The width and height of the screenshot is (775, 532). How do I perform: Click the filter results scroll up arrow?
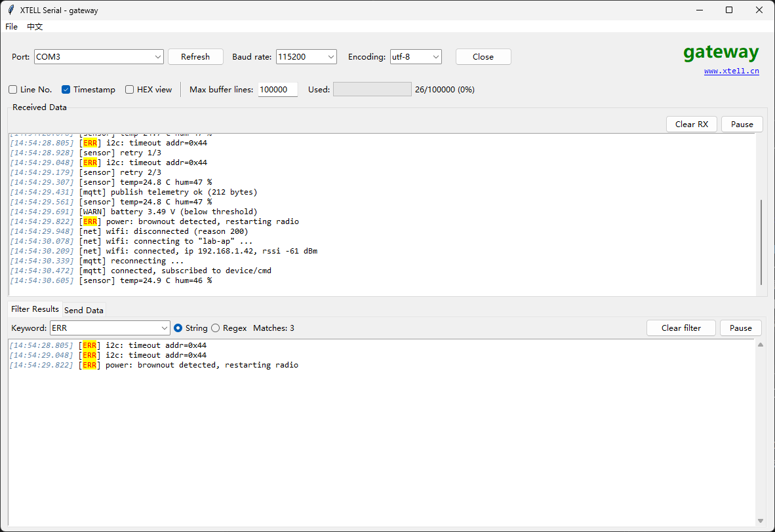pyautogui.click(x=760, y=345)
